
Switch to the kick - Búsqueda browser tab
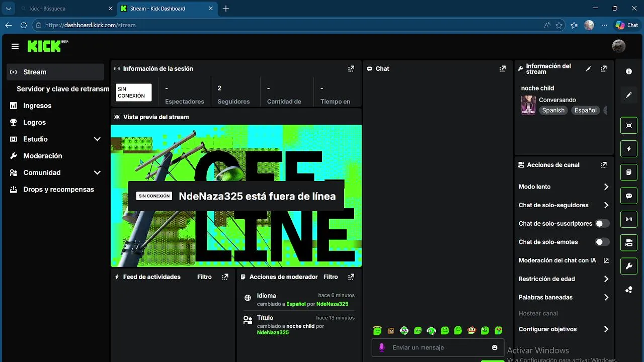point(65,9)
